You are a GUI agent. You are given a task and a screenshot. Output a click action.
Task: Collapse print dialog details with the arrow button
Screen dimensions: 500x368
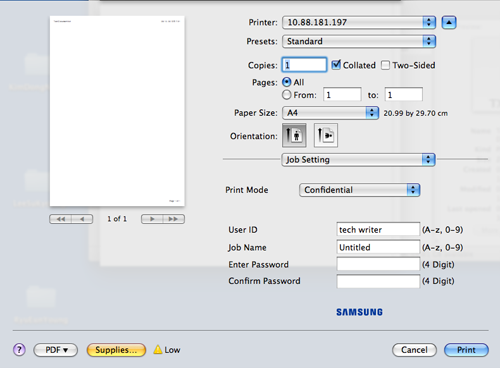pos(449,22)
